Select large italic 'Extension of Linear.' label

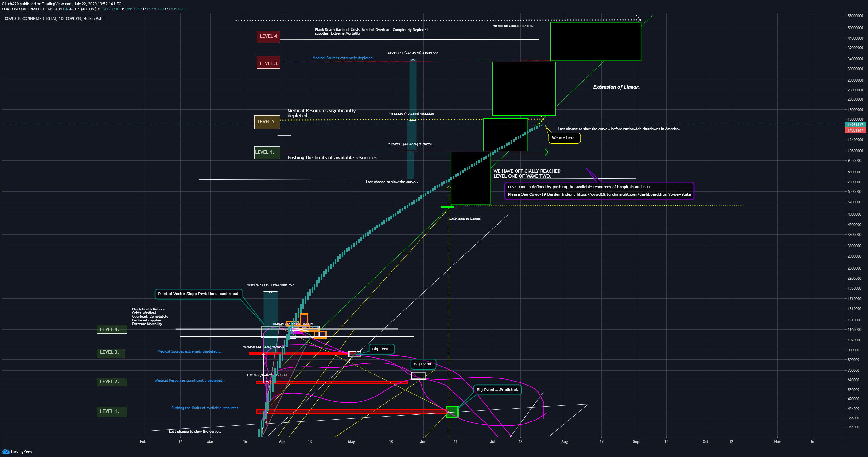(616, 87)
